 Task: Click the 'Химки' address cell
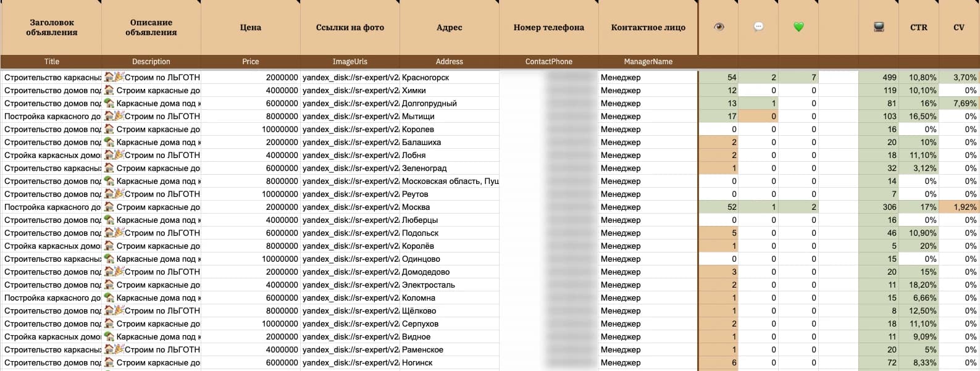pos(450,91)
